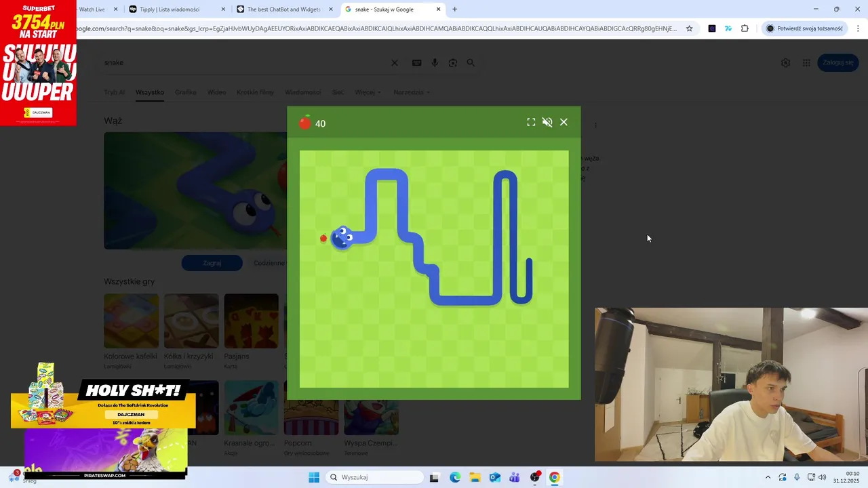The image size is (868, 488).
Task: Click the Chrome address bar URL
Action: pyautogui.click(x=376, y=28)
